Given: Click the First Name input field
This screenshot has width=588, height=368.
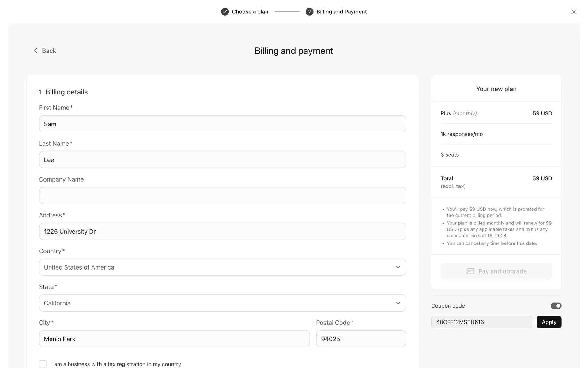Looking at the screenshot, I should 222,124.
